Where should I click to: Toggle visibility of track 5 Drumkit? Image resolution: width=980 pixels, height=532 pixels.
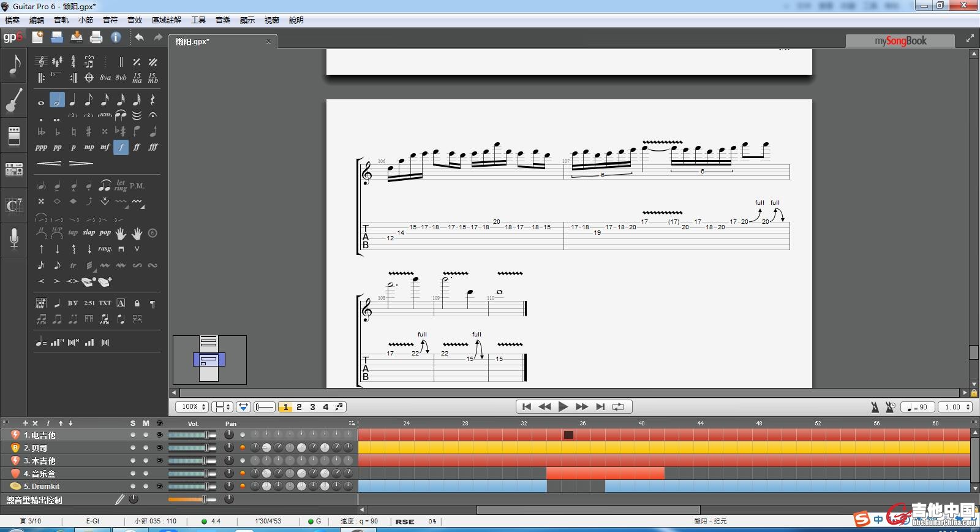pos(160,487)
